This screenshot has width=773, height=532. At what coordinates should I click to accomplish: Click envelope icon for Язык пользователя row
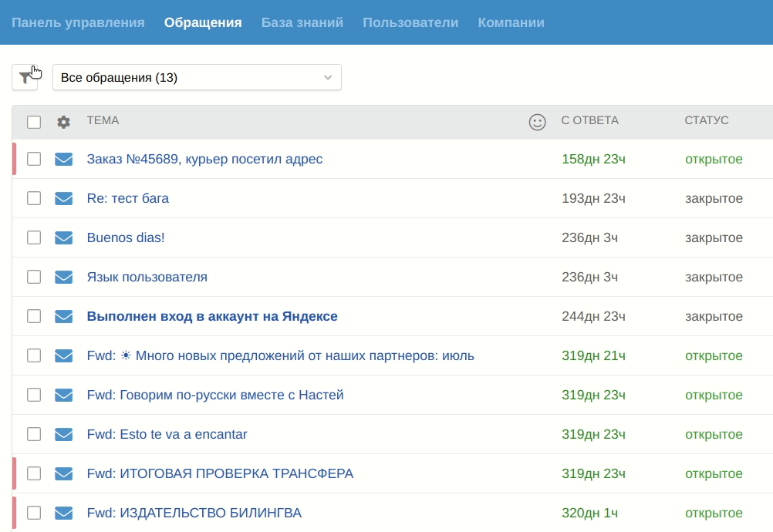63,278
